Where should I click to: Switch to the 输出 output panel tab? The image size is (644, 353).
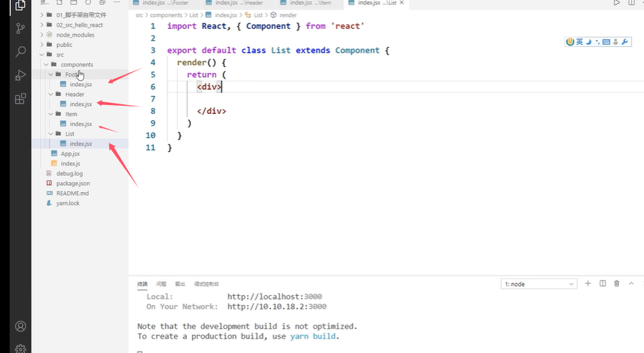coord(181,284)
